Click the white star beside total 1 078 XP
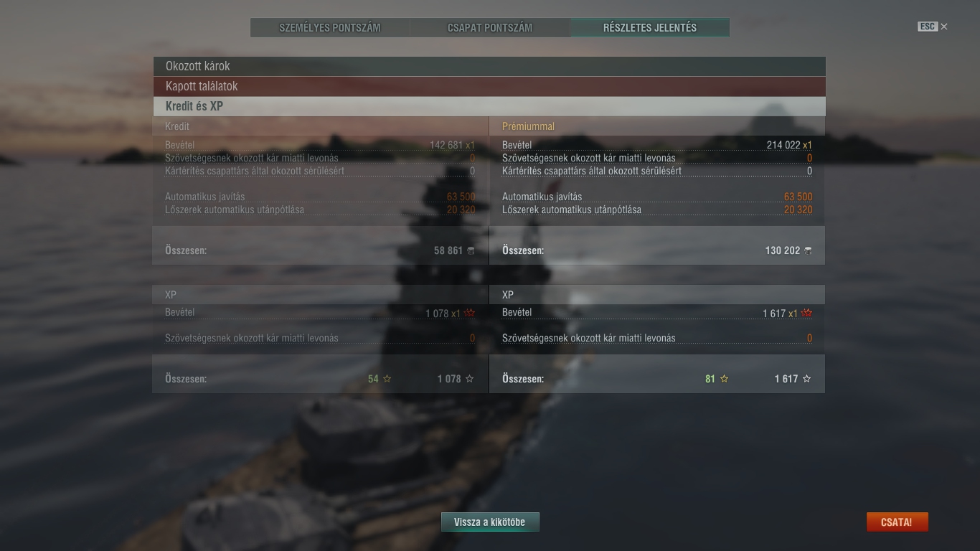The image size is (980, 551). pos(470,379)
